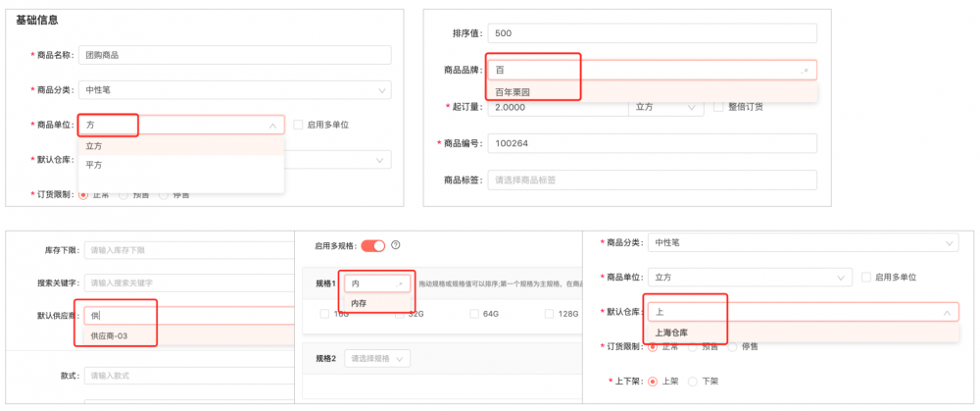This screenshot has width=980, height=411.
Task: Choose 上海仓库 from warehouse suggestions
Action: tap(804, 333)
